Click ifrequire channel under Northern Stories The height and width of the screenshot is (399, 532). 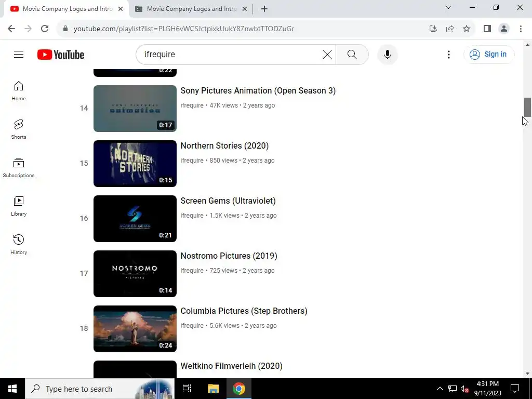click(192, 160)
